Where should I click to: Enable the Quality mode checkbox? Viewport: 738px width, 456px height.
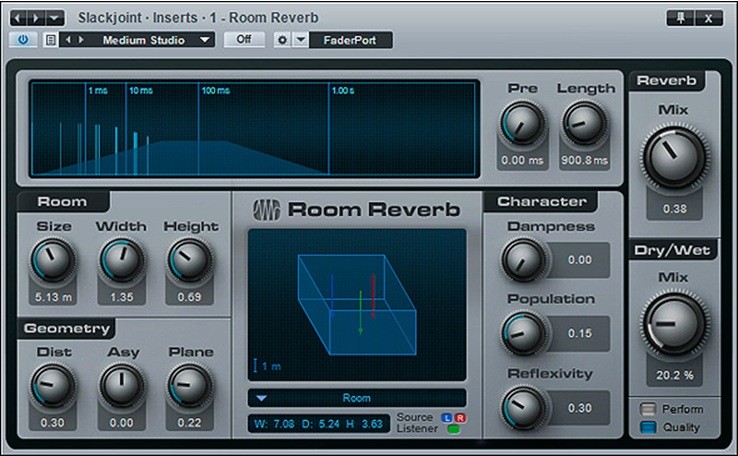[x=648, y=427]
